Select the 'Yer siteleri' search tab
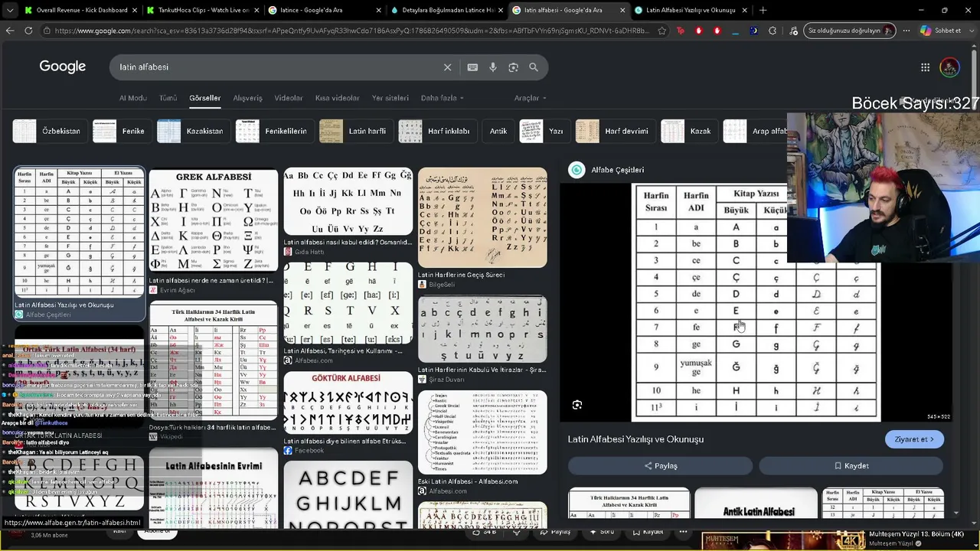Image resolution: width=980 pixels, height=551 pixels. [390, 98]
